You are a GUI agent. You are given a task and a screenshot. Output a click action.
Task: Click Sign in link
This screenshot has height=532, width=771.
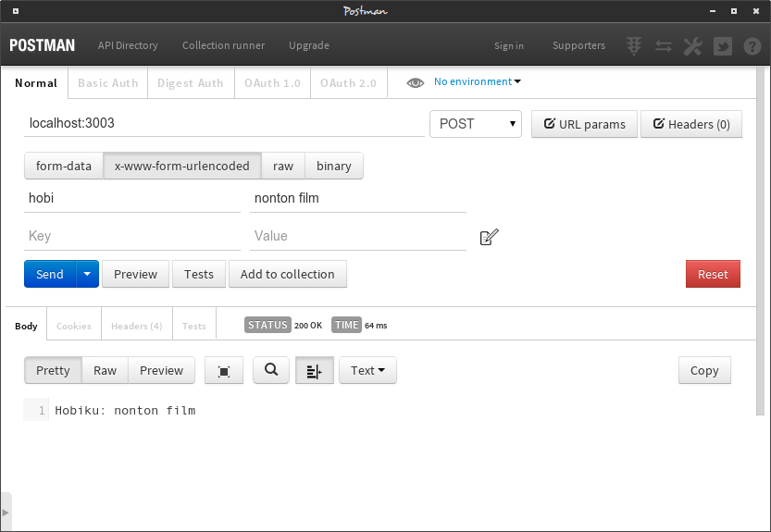point(508,45)
